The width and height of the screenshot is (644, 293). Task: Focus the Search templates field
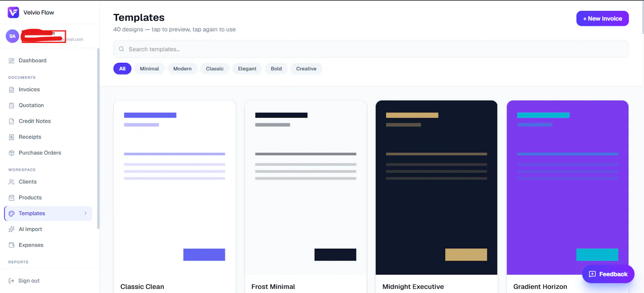pos(371,49)
